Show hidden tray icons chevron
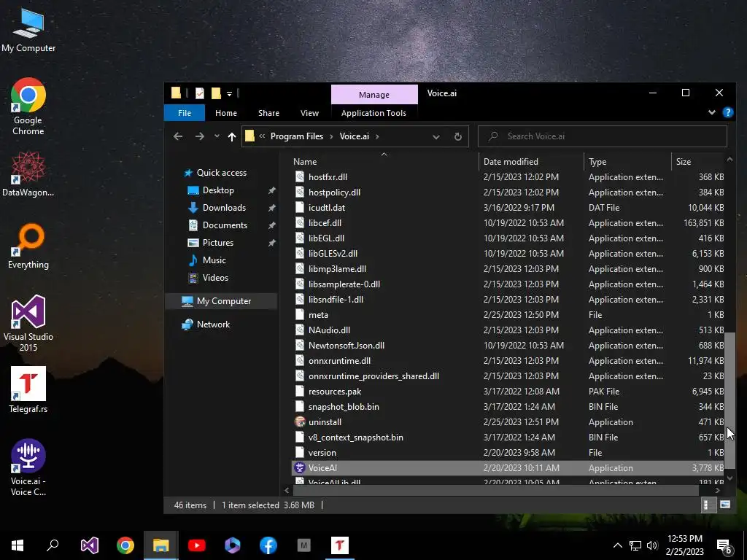 click(x=617, y=545)
